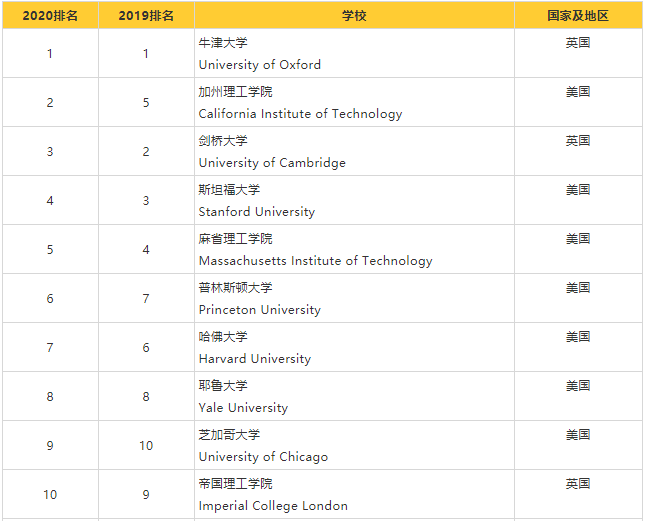Image resolution: width=645 pixels, height=521 pixels.
Task: Click 2020 rank 1 in Oxford row
Action: pos(50,53)
